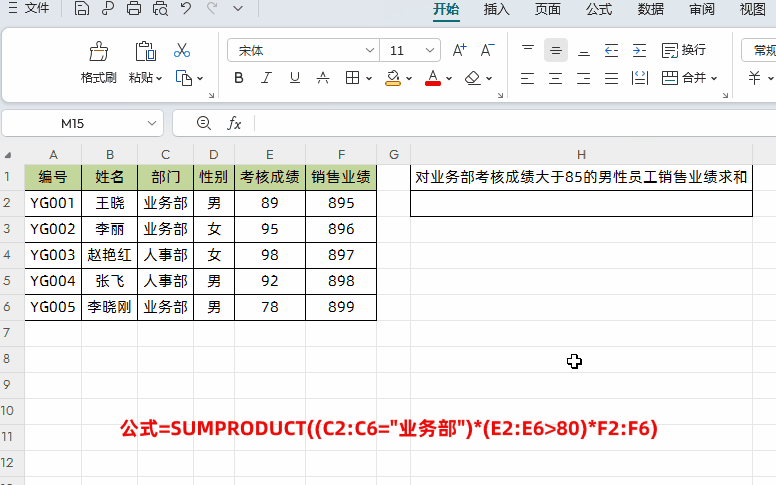The height and width of the screenshot is (485, 776).
Task: Click the 粘贴 paste icon
Action: (x=146, y=51)
